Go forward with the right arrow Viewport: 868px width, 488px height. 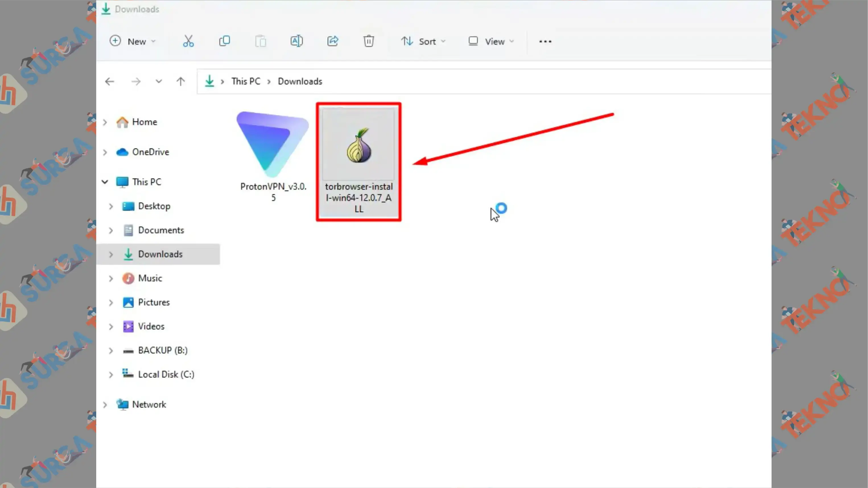click(x=136, y=82)
